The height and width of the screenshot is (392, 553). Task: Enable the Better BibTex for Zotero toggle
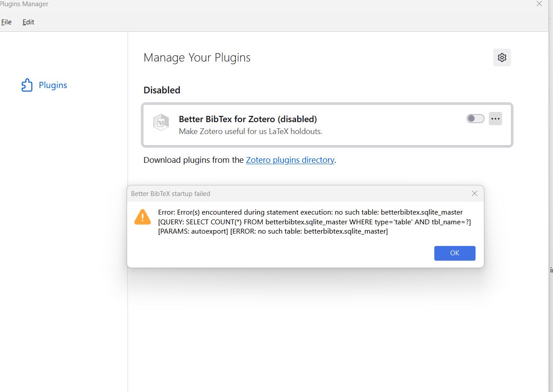coord(475,119)
